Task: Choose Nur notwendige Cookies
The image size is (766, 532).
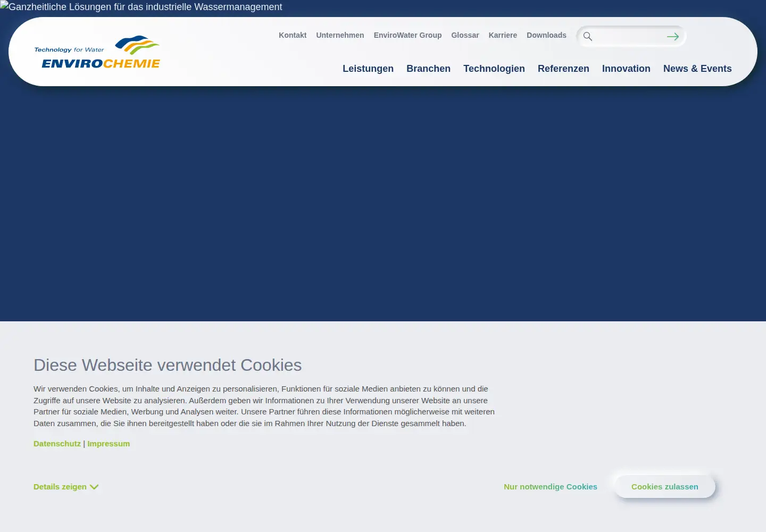Action: coord(551,487)
